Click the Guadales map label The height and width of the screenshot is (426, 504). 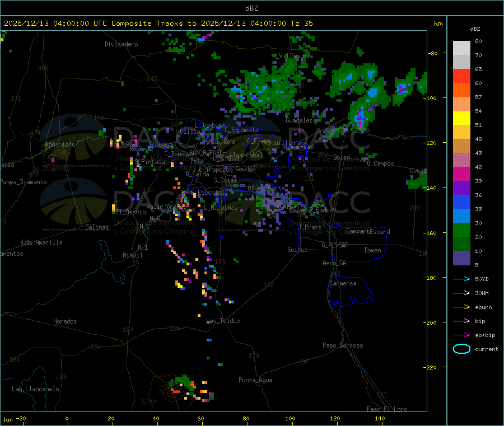click(299, 120)
